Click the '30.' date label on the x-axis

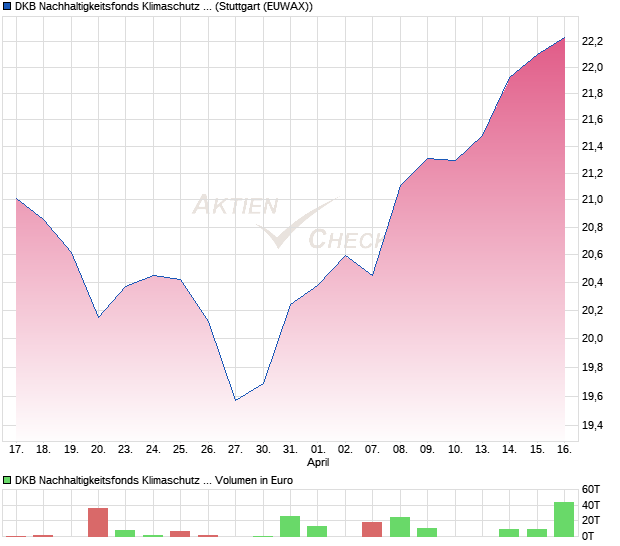click(x=263, y=449)
